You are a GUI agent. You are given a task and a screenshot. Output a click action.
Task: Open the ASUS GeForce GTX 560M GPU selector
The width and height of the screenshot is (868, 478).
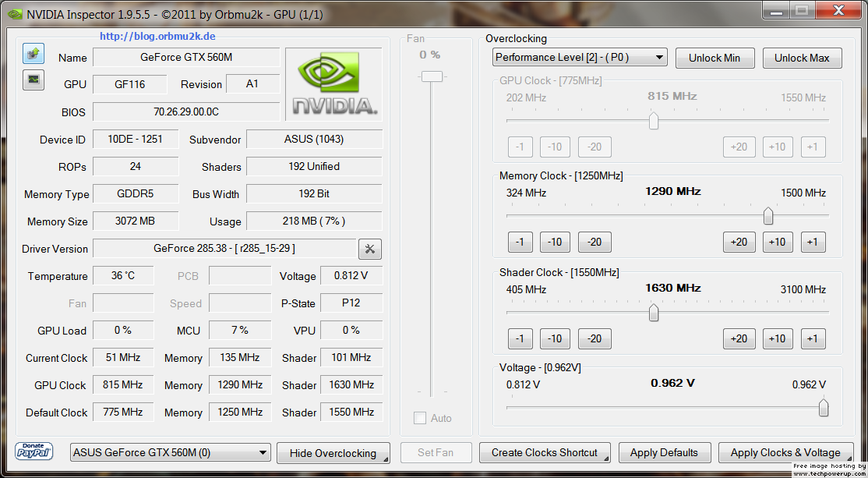point(171,452)
